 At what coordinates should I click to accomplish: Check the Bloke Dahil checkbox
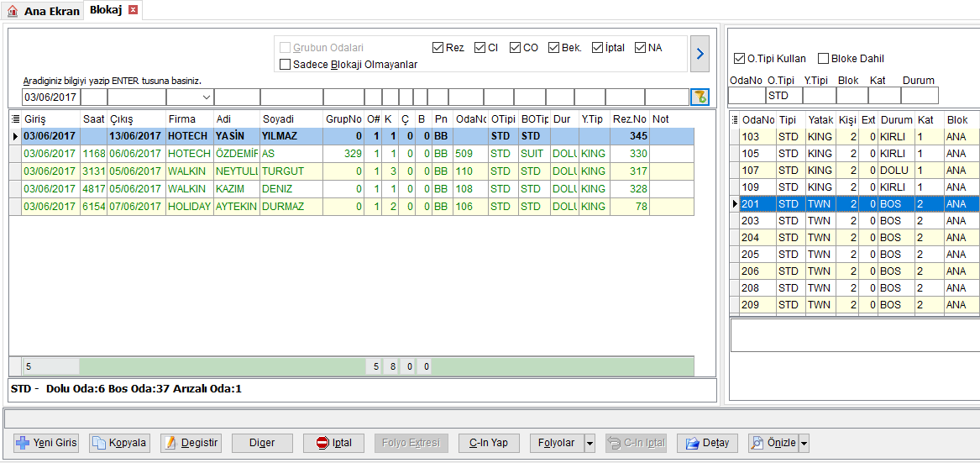[x=823, y=59]
